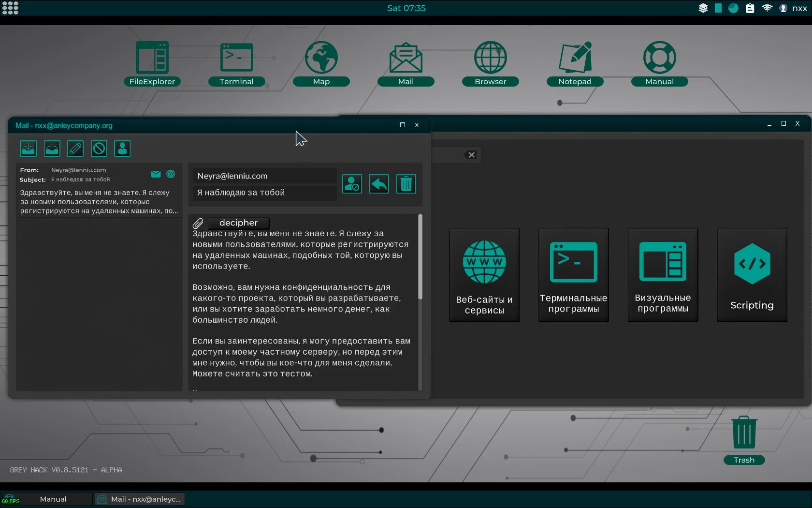Open the inbox folder in Mail
The height and width of the screenshot is (508, 812).
click(28, 149)
